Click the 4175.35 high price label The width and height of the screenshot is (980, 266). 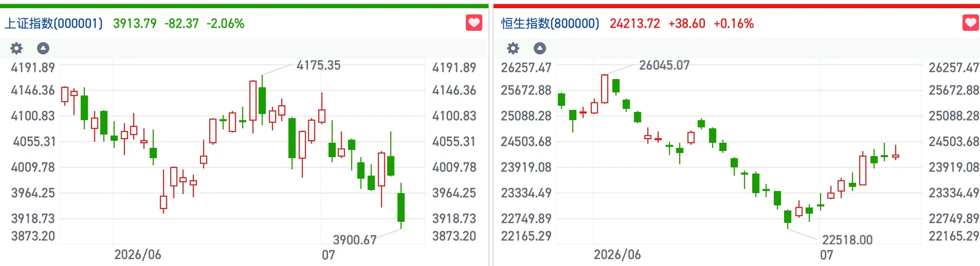[x=319, y=65]
